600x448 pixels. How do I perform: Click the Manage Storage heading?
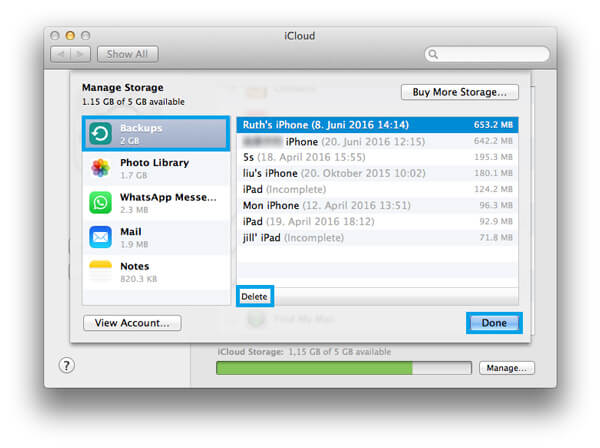pyautogui.click(x=123, y=88)
